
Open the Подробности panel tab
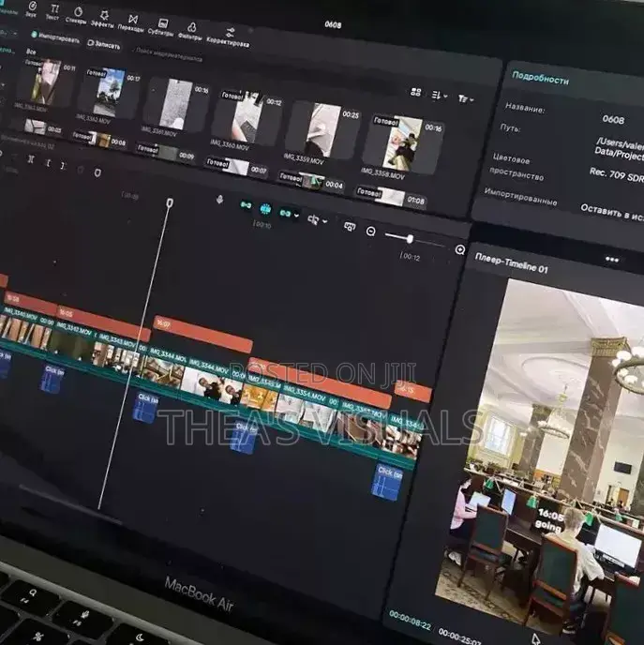[x=540, y=77]
